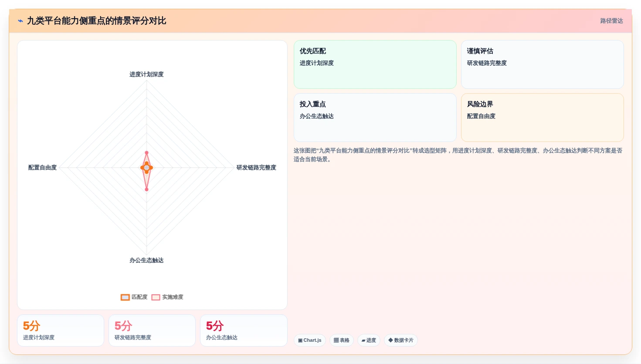Click 研发链路完整度 text inside 谨慎评估 card
The height and width of the screenshot is (364, 641).
[x=487, y=63]
